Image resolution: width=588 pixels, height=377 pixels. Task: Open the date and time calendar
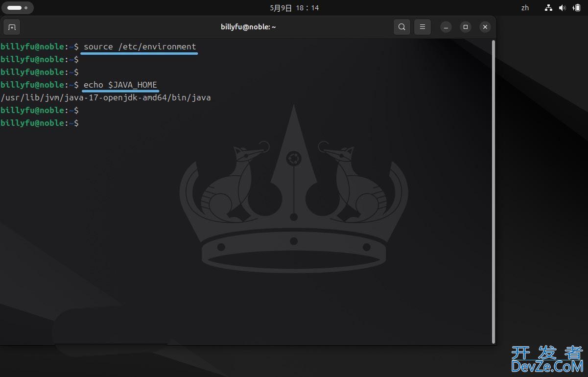point(294,8)
